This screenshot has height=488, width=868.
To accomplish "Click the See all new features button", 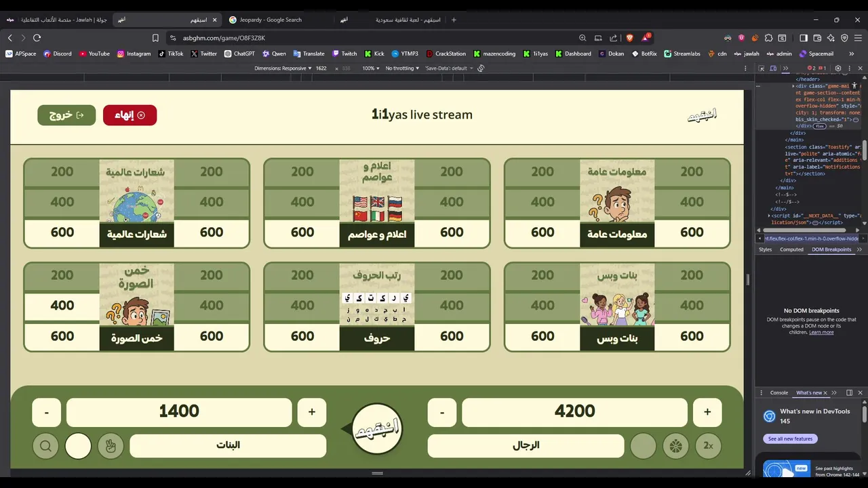I will (790, 439).
